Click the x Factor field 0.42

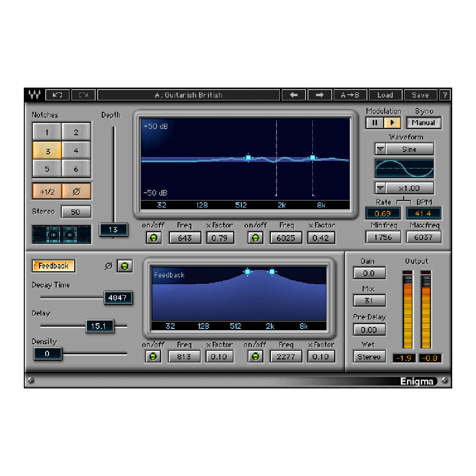coord(321,238)
